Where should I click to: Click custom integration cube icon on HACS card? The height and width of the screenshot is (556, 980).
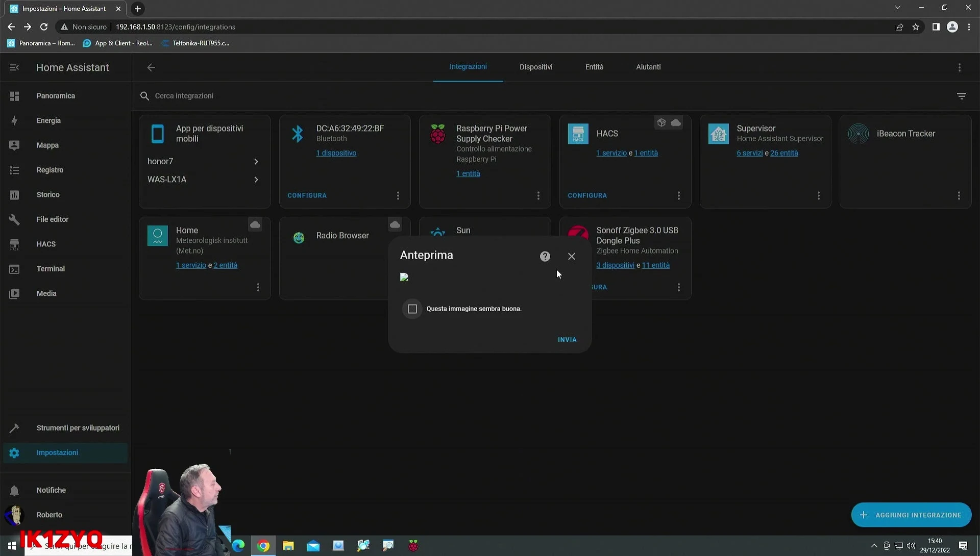(661, 123)
